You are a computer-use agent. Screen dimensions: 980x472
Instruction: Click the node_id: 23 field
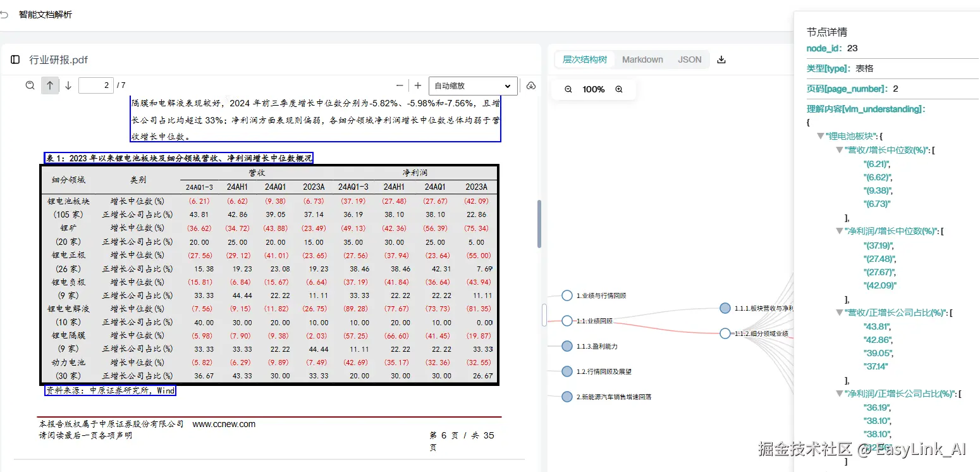pos(832,48)
